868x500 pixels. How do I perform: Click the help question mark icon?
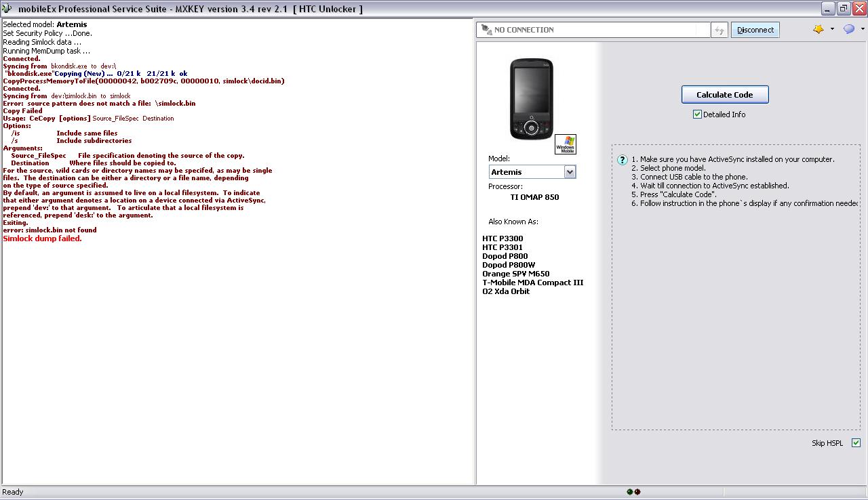tap(622, 161)
